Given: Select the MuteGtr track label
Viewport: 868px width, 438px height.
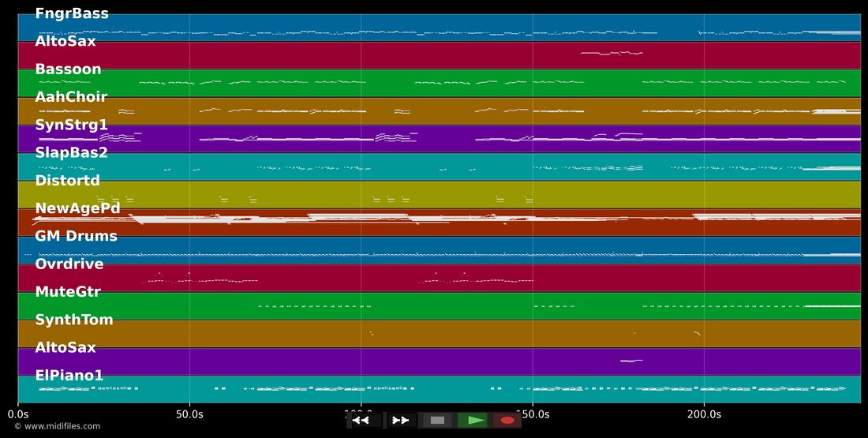Looking at the screenshot, I should point(68,292).
